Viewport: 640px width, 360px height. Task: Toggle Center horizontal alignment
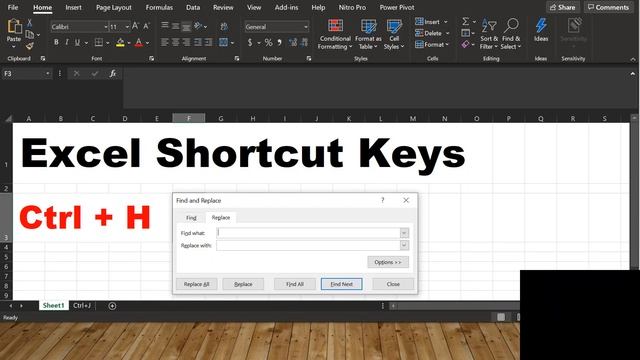pyautogui.click(x=176, y=42)
